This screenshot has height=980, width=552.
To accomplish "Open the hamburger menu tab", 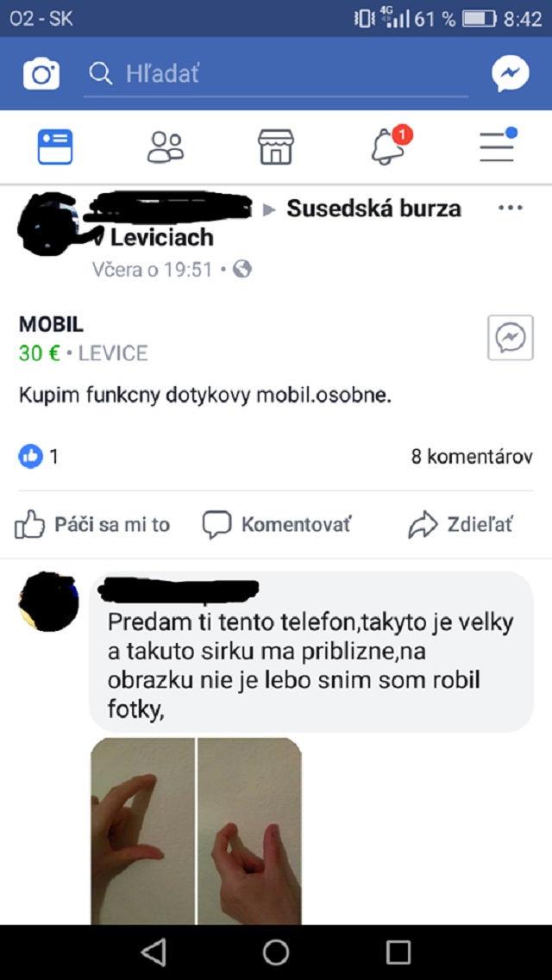I will pyautogui.click(x=499, y=145).
